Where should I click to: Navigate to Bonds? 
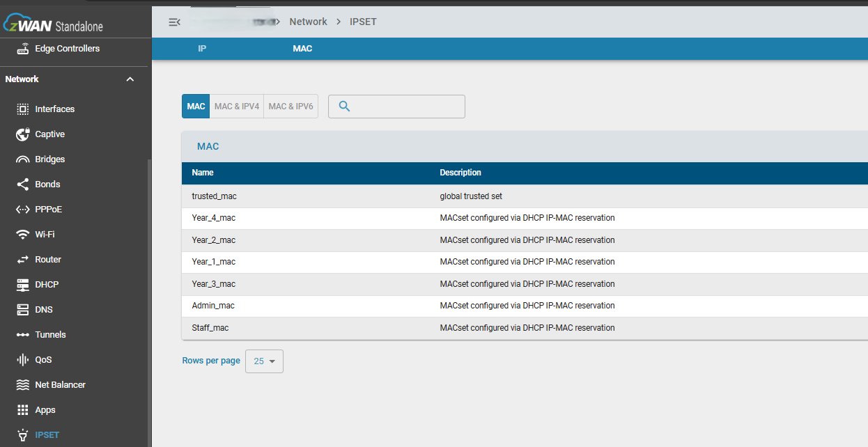click(x=48, y=185)
